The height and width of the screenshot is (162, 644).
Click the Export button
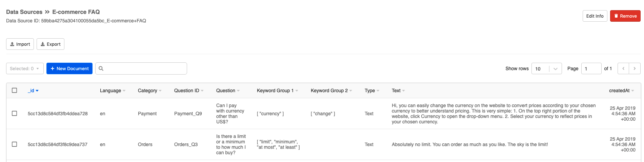(x=51, y=44)
